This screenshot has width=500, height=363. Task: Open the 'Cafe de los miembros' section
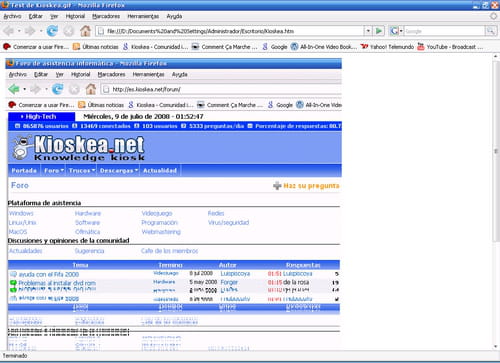pos(169,251)
